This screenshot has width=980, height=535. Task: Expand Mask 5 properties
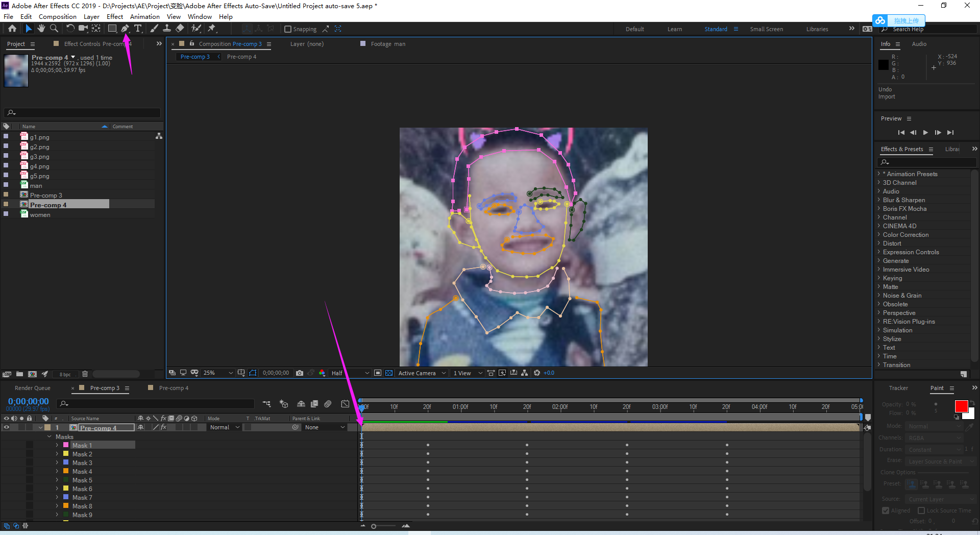[57, 480]
